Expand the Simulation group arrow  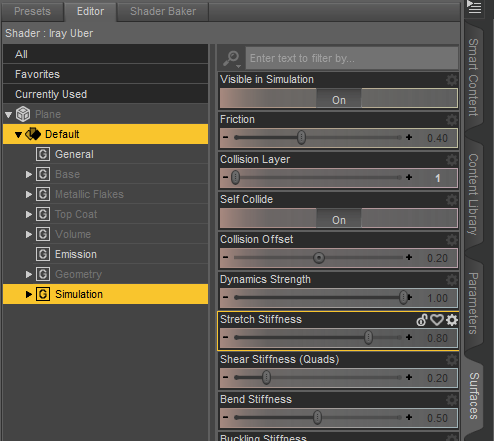[x=29, y=294]
